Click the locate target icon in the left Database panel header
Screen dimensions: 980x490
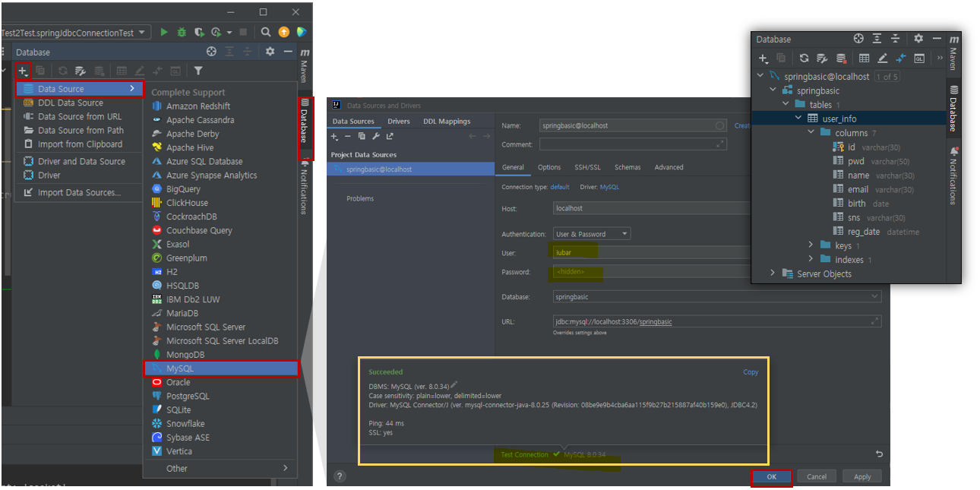pyautogui.click(x=212, y=52)
